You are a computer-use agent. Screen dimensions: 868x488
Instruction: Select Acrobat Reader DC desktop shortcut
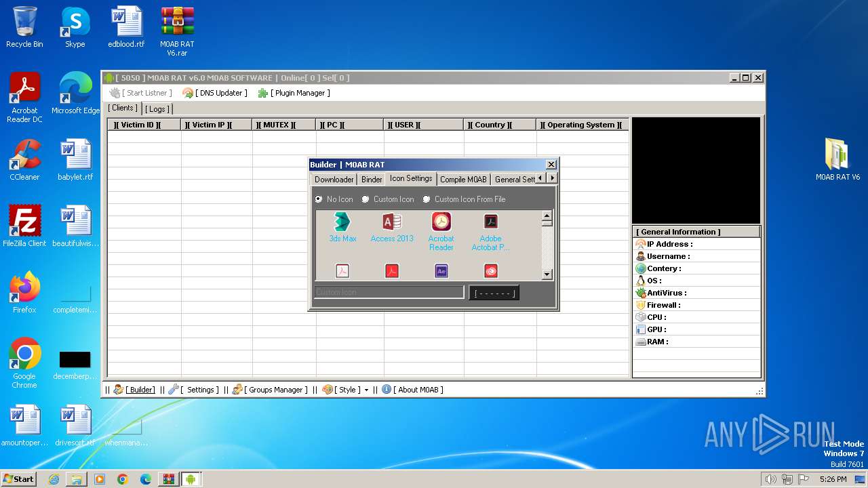pos(24,98)
